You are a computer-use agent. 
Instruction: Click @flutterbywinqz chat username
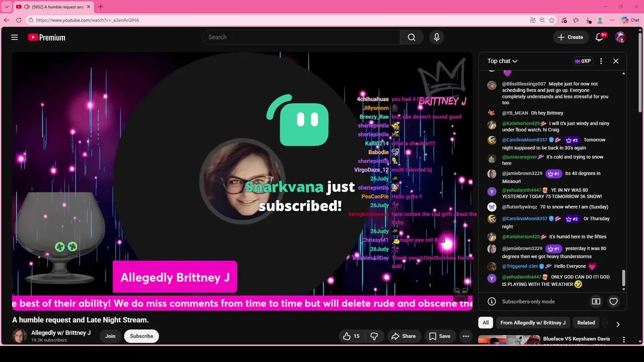point(520,207)
